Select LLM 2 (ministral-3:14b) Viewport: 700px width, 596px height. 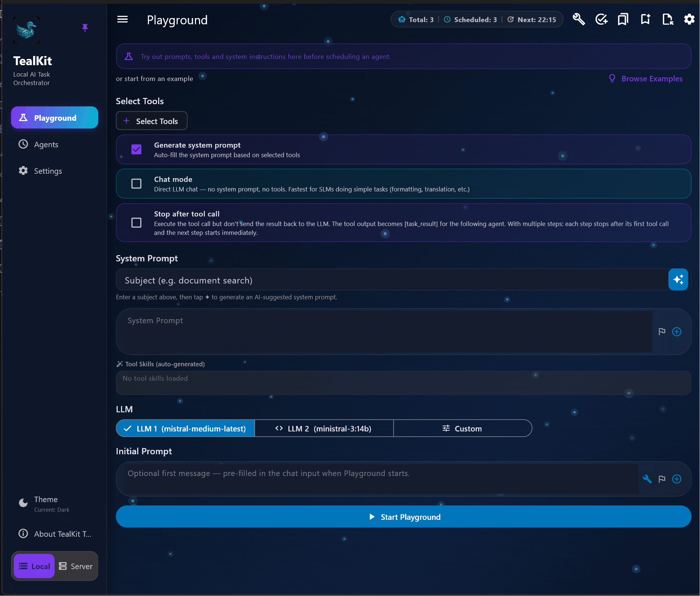point(324,429)
